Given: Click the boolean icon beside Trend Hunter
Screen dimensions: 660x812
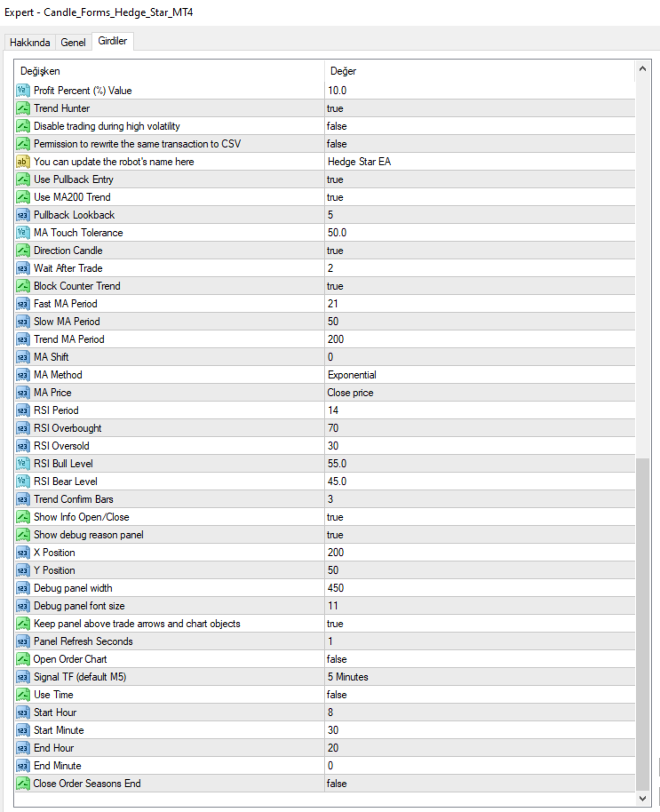Looking at the screenshot, I should (23, 108).
